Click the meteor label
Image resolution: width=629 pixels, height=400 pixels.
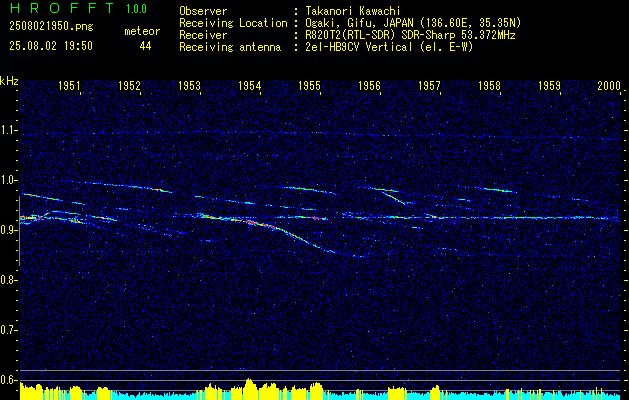click(x=142, y=31)
